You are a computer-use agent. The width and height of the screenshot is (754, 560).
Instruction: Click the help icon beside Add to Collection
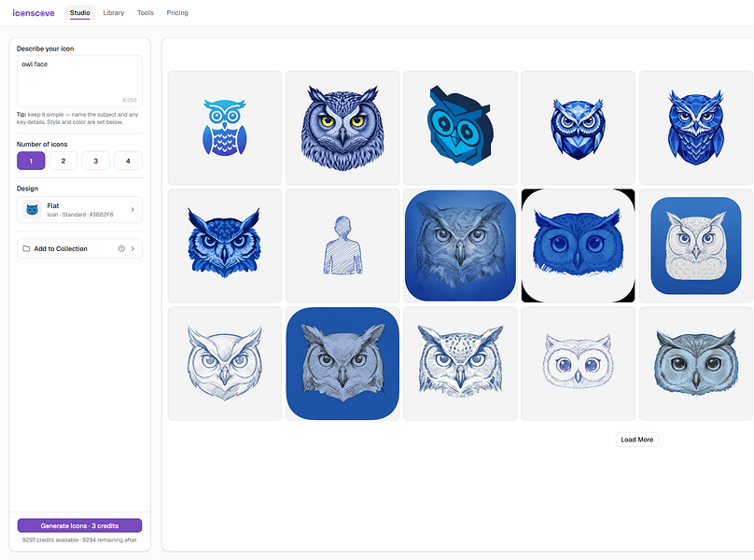click(121, 248)
